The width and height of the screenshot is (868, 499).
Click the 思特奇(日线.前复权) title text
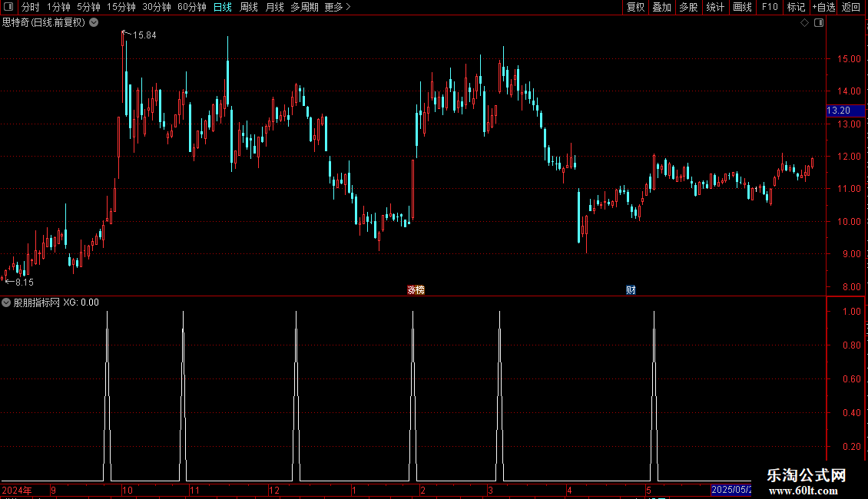pyautogui.click(x=44, y=23)
